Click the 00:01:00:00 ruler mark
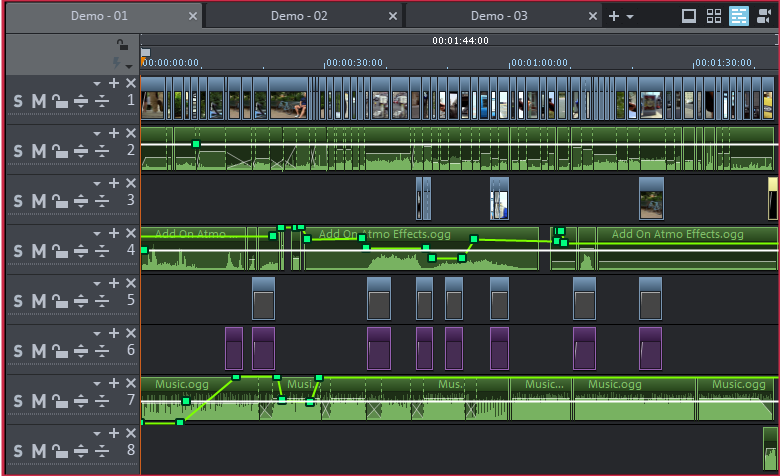780x476 pixels. (539, 63)
